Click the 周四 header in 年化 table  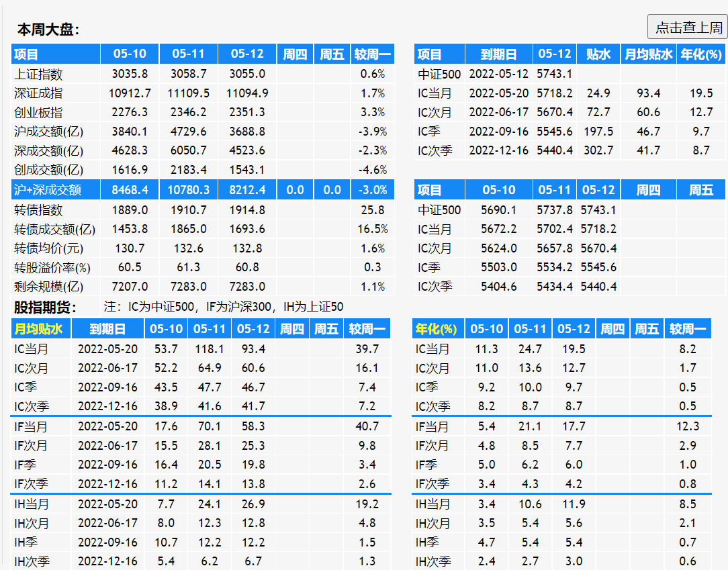(x=612, y=329)
